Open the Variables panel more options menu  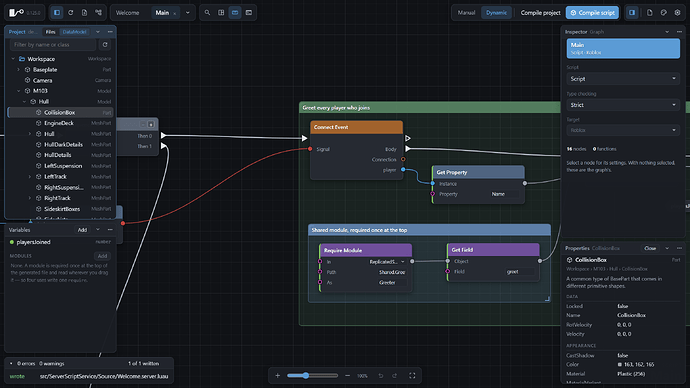click(x=110, y=230)
